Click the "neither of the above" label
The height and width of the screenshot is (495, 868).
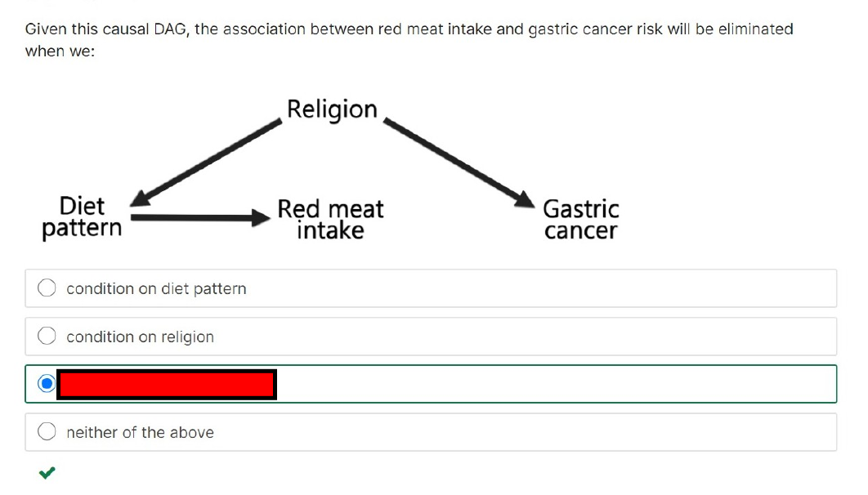pos(140,432)
